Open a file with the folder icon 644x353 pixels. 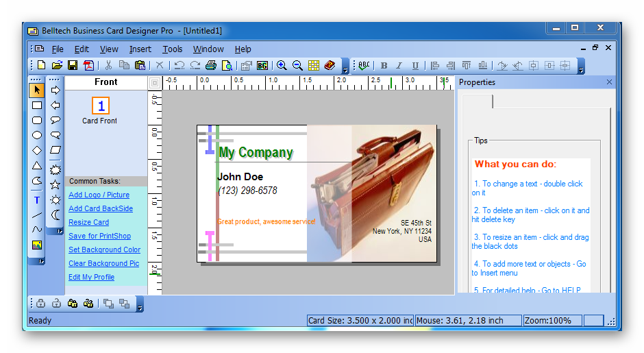(x=57, y=65)
